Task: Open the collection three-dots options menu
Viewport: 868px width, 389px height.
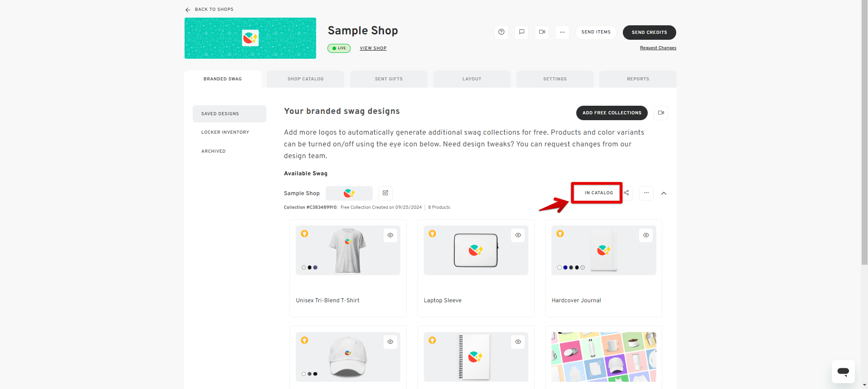Action: pos(646,193)
